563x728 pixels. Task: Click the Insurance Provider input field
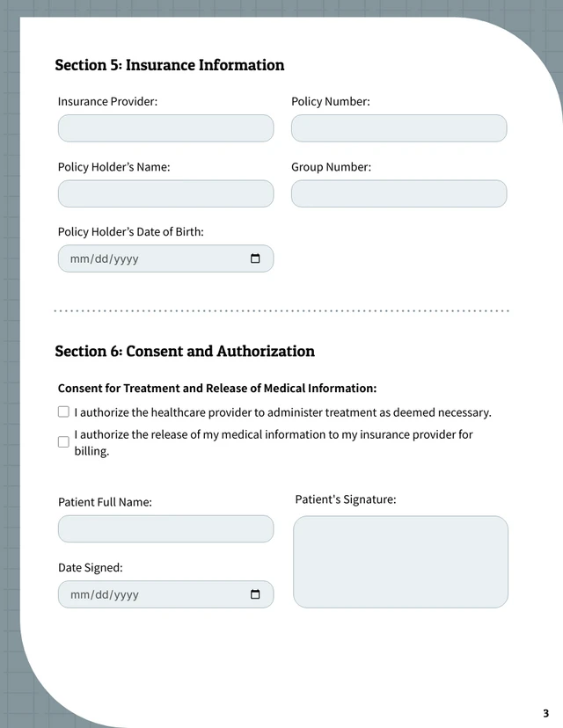point(165,128)
